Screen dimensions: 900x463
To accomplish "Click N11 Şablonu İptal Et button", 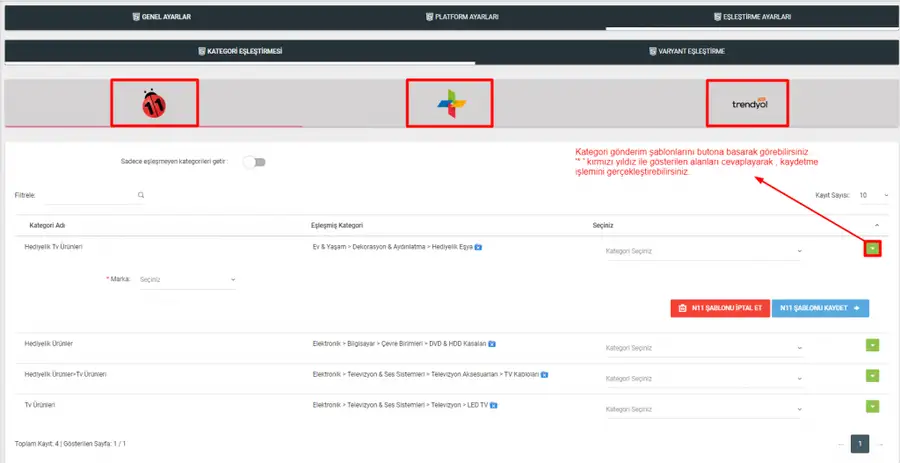I will tap(720, 308).
